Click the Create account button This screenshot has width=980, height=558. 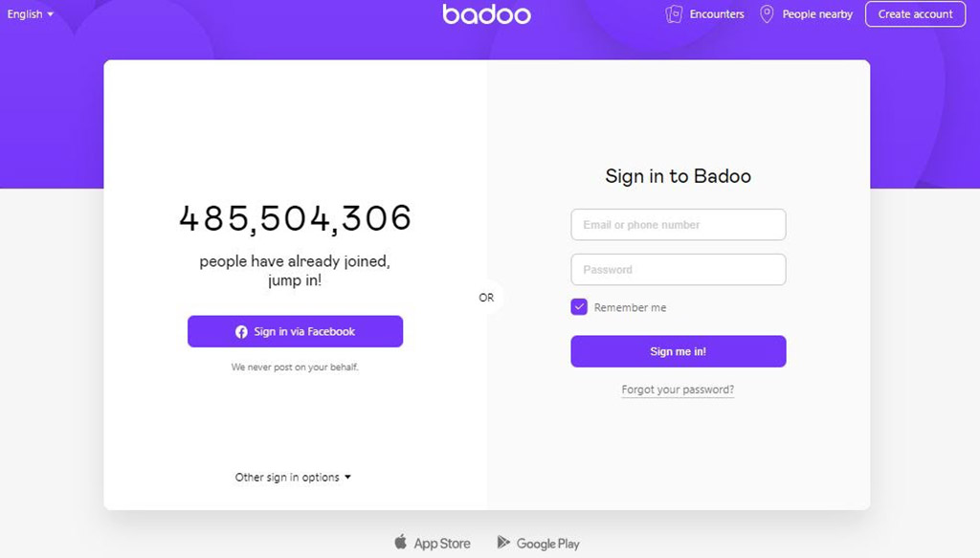coord(915,13)
